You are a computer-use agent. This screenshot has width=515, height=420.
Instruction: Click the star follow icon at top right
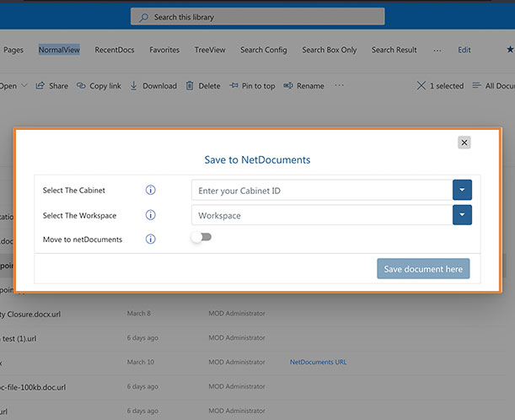(x=510, y=50)
